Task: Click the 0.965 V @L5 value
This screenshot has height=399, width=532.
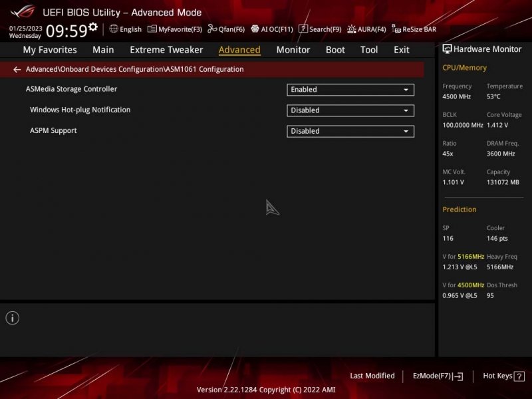Action: point(460,295)
